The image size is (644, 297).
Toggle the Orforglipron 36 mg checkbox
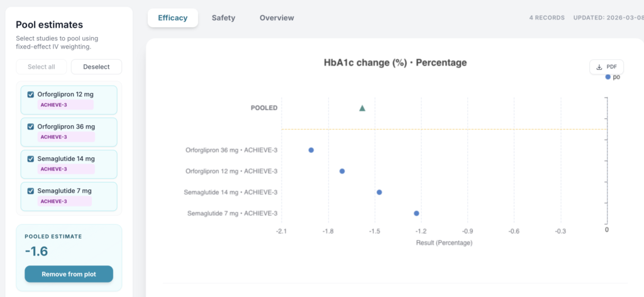tap(31, 126)
